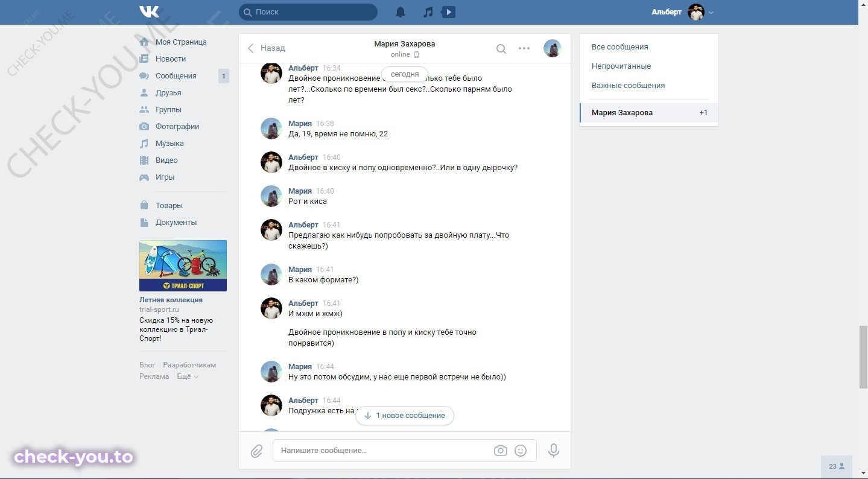Open the three-dots chat actions menu
The image size is (868, 479).
(524, 48)
